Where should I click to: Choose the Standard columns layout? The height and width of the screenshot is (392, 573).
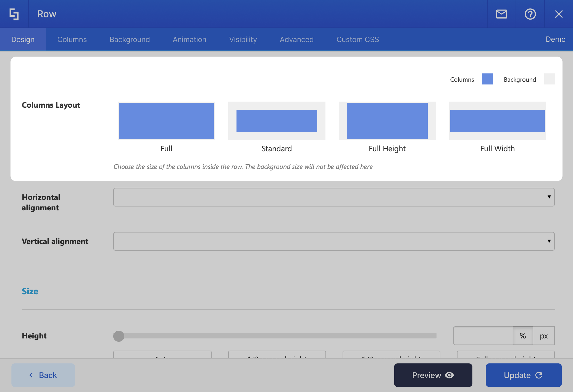coord(277,121)
